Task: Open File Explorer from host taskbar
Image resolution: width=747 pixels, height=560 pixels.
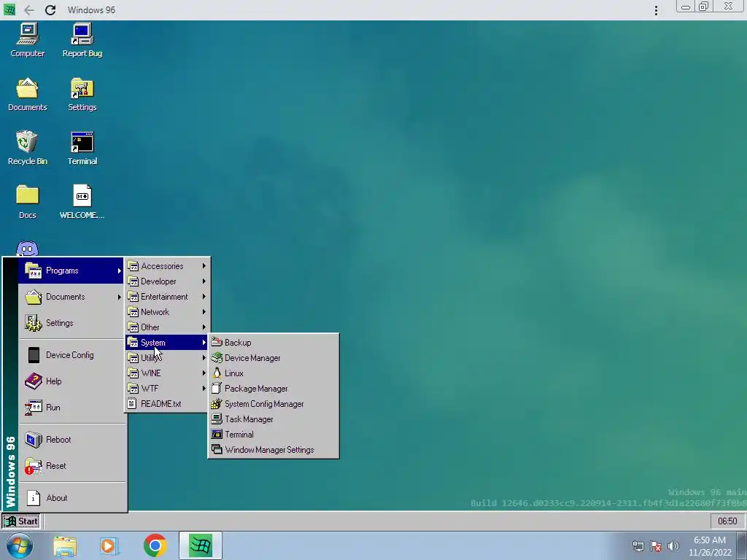Action: (x=65, y=545)
